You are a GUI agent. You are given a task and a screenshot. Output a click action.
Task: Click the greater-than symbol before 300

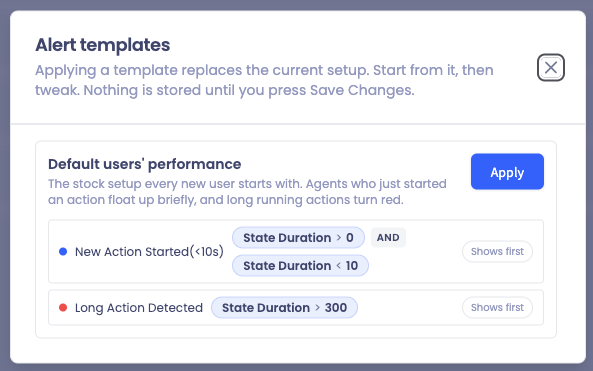tap(318, 307)
